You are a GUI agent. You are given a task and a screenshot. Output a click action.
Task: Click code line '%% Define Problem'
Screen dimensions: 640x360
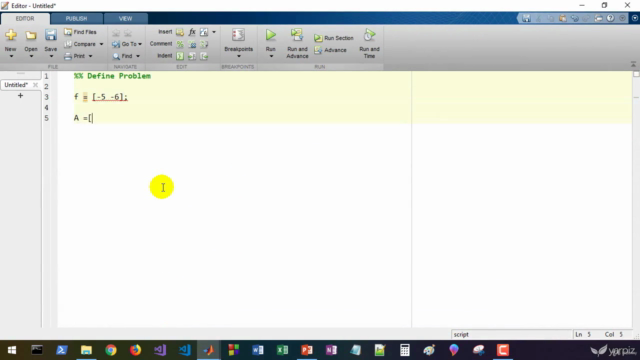click(112, 76)
